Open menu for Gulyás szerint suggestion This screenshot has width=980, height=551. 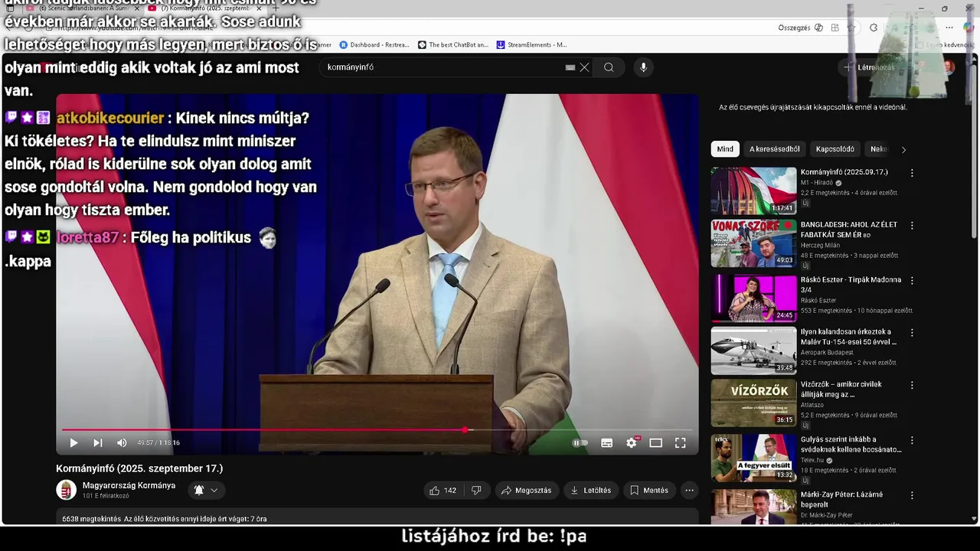pos(911,441)
